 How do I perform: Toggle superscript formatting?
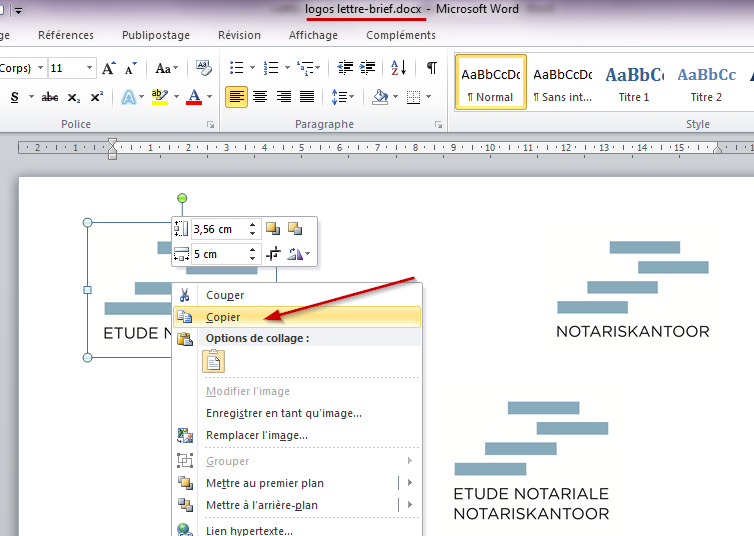click(97, 97)
